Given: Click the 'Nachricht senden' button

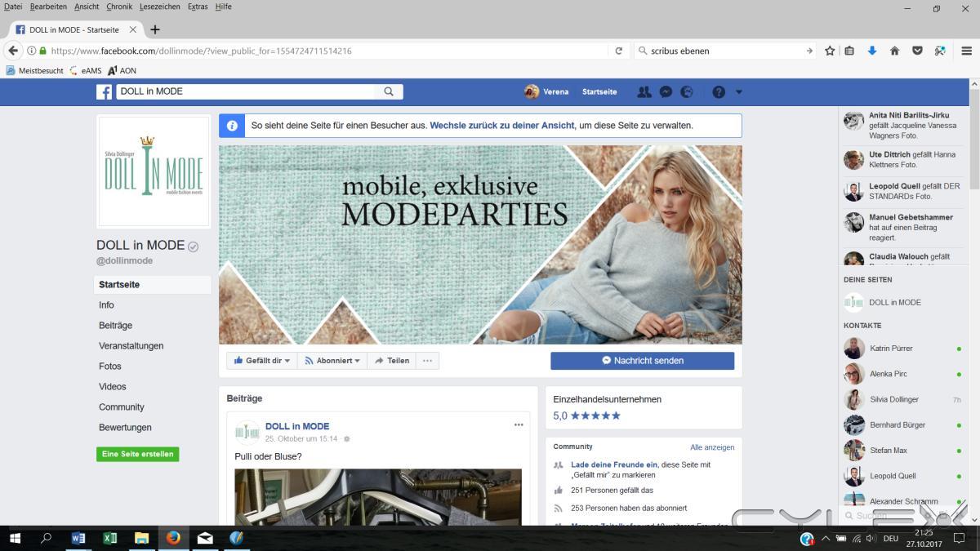Looking at the screenshot, I should tap(643, 361).
